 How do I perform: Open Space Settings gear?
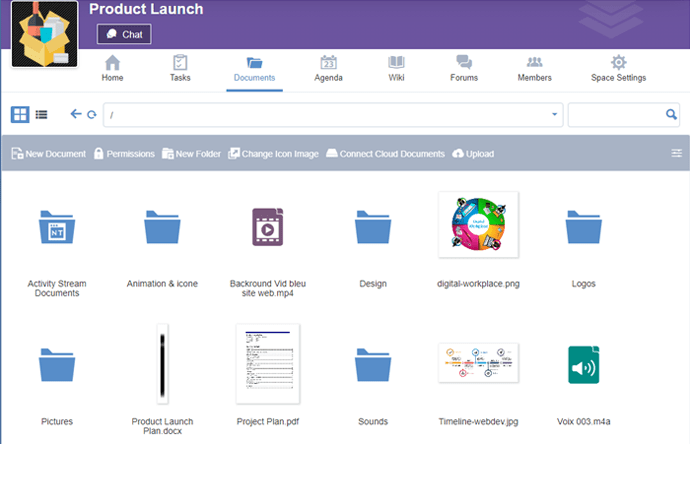coord(618,68)
